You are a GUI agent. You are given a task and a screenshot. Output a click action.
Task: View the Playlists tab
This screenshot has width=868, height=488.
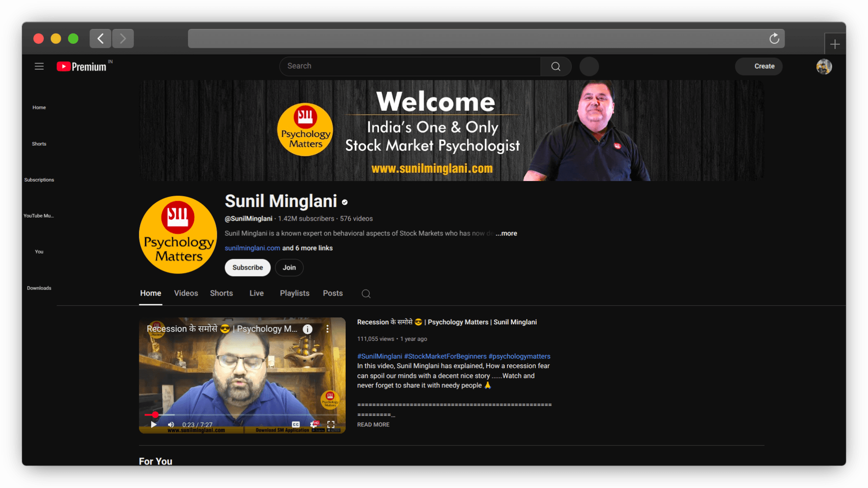click(295, 293)
